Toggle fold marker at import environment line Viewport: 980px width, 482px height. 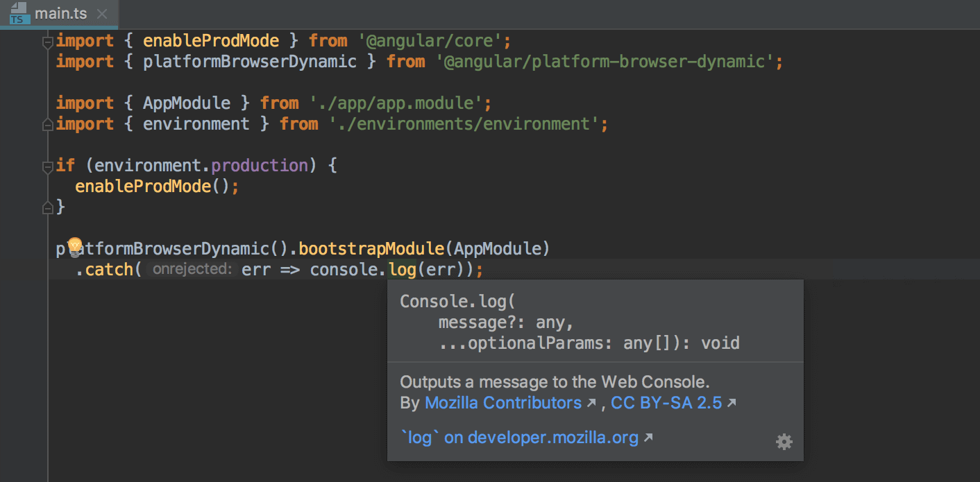tap(48, 125)
